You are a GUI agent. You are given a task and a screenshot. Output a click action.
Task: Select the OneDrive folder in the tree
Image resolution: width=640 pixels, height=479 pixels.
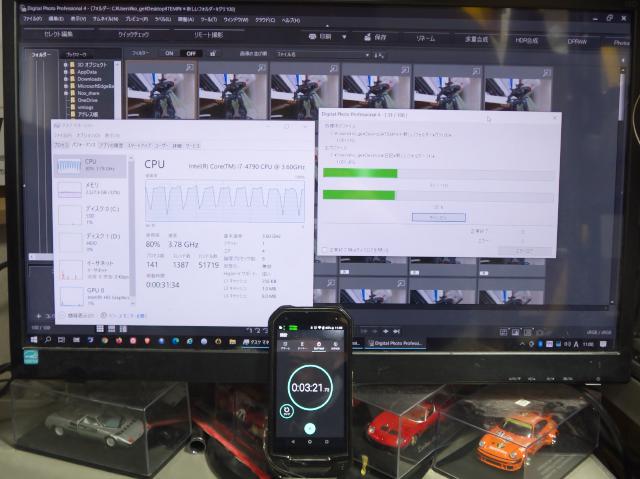[x=87, y=100]
